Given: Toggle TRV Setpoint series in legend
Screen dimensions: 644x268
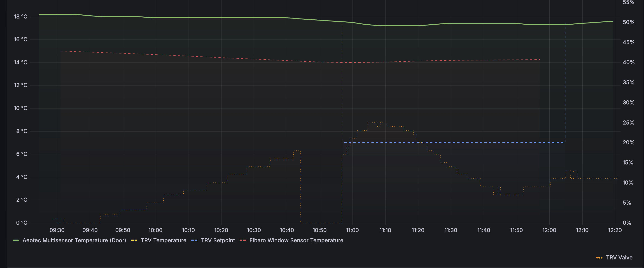Looking at the screenshot, I should tap(218, 240).
